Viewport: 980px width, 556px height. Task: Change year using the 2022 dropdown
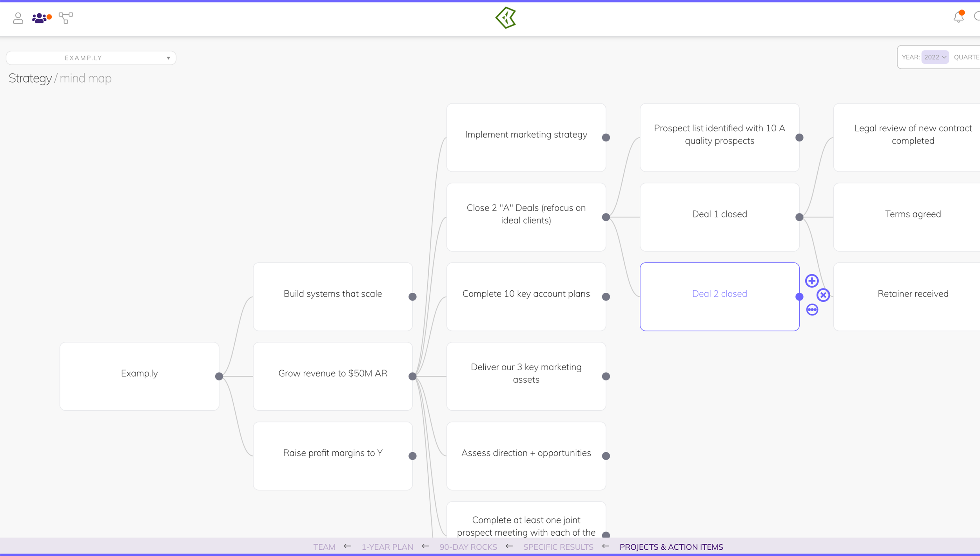click(x=935, y=57)
